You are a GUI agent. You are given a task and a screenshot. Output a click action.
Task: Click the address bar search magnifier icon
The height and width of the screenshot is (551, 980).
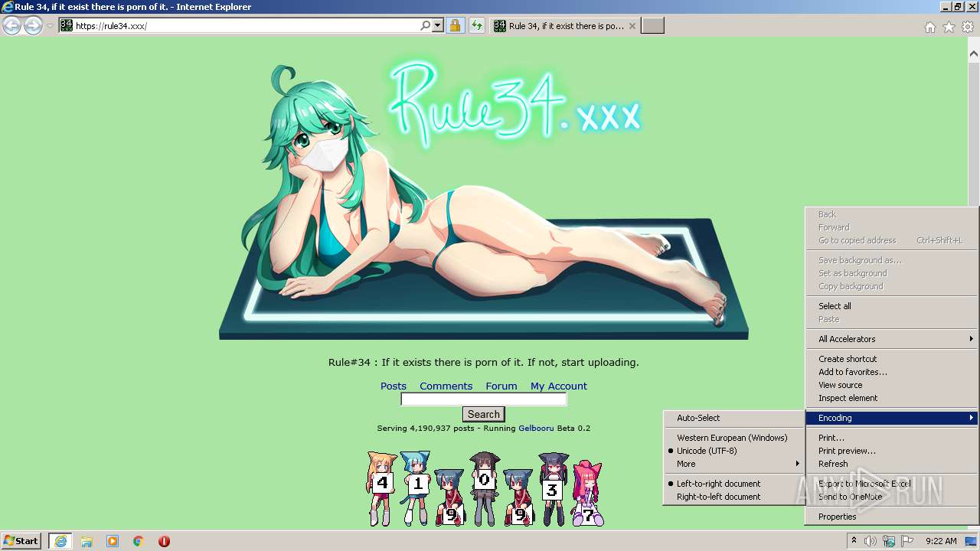(426, 25)
